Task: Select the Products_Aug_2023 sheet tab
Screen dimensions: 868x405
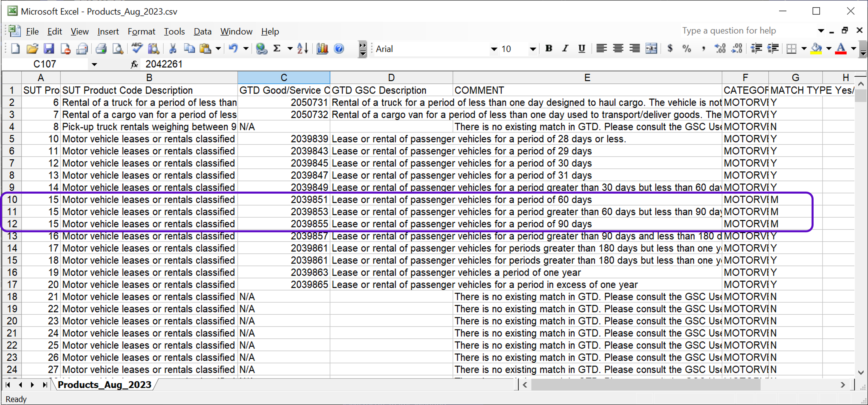Action: point(105,385)
